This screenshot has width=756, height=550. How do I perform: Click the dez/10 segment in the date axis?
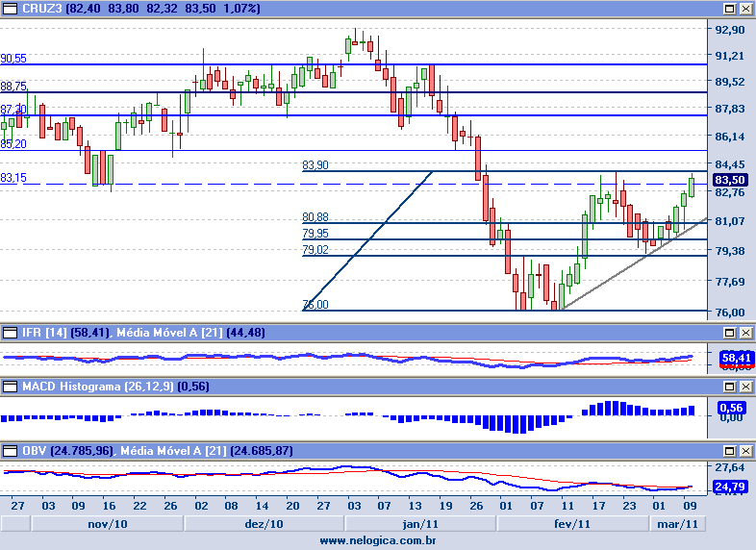point(264,524)
